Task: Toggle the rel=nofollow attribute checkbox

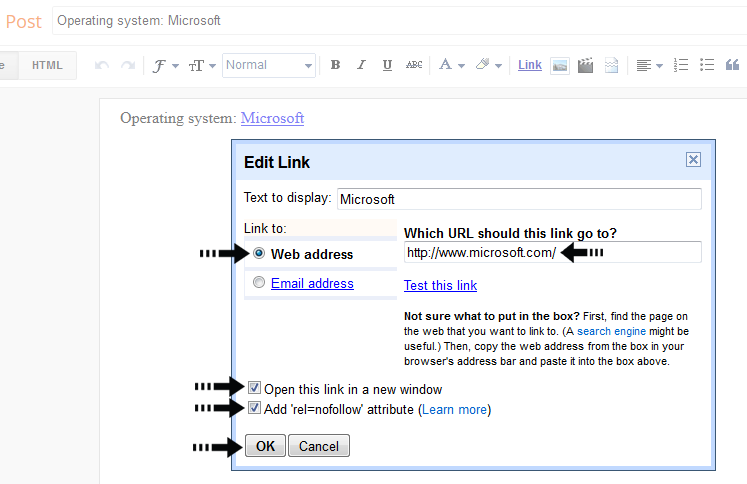Action: point(254,408)
